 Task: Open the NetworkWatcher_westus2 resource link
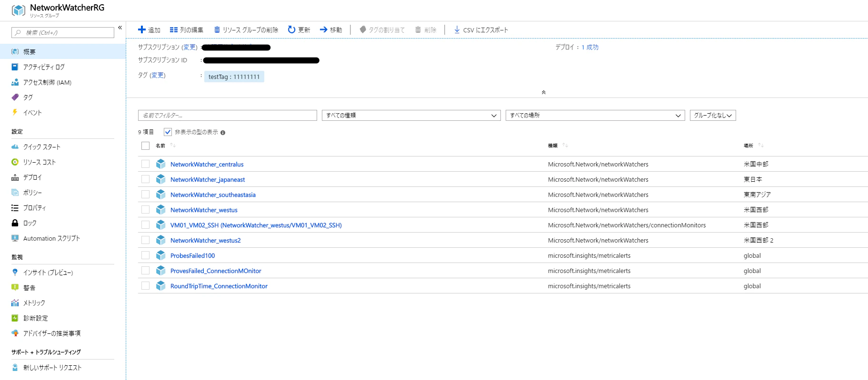coord(206,241)
